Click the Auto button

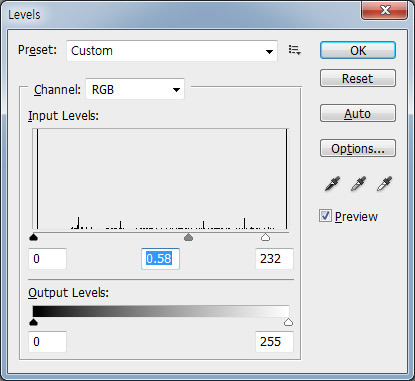coord(358,113)
